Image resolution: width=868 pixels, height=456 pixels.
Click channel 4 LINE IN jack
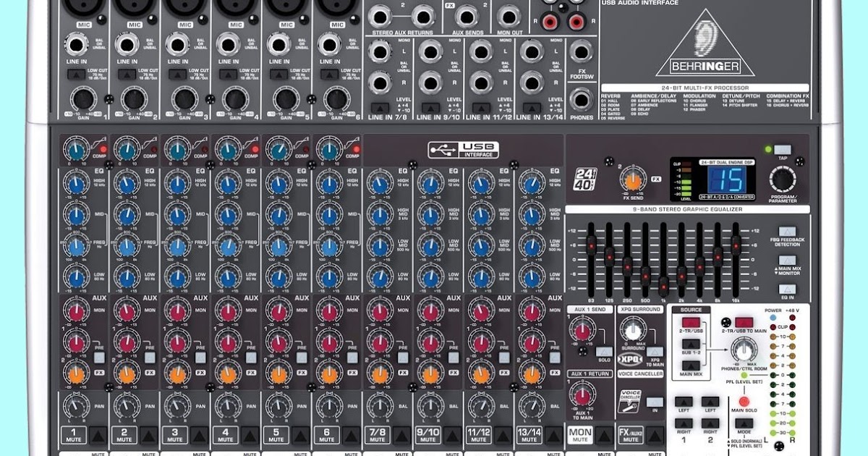click(x=228, y=45)
